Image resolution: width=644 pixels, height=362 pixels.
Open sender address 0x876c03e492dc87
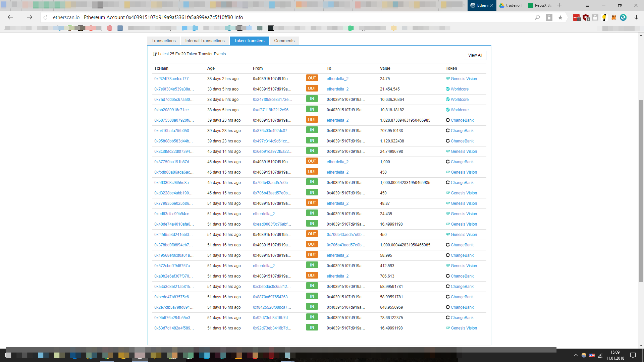[272, 131]
